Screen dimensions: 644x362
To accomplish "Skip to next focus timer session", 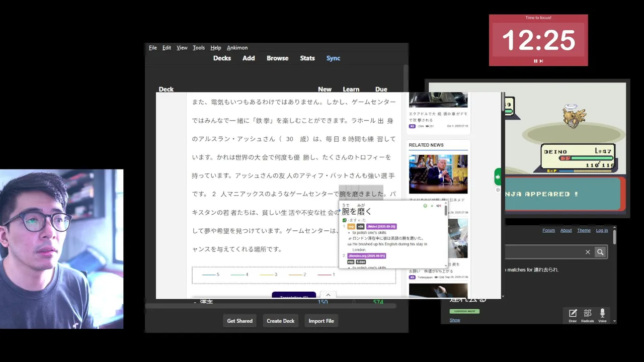I will (541, 61).
